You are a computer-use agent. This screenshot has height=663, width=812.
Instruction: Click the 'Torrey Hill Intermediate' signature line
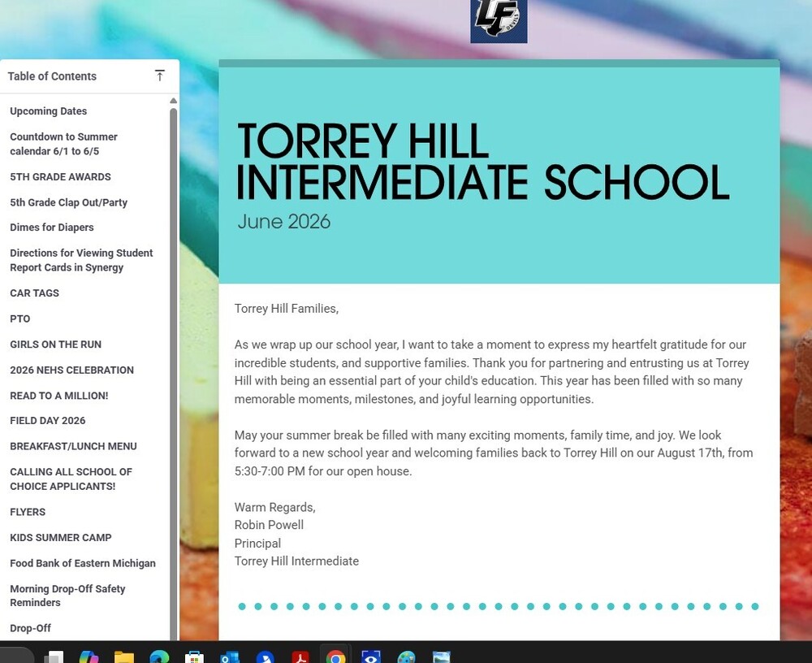(296, 561)
